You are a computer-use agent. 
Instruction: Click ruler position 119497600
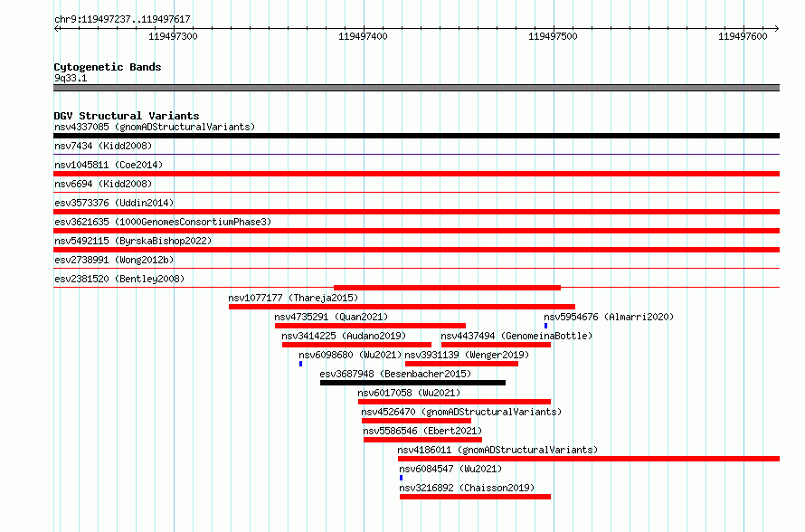743,36
